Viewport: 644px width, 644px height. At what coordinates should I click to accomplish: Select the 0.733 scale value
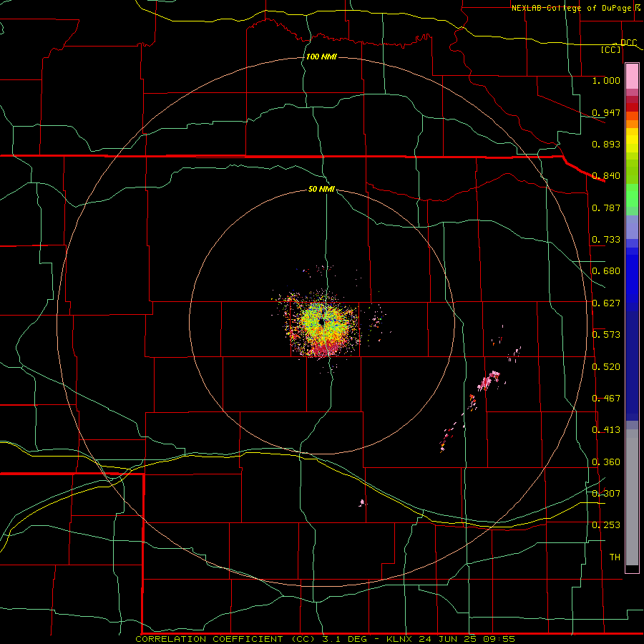point(606,240)
